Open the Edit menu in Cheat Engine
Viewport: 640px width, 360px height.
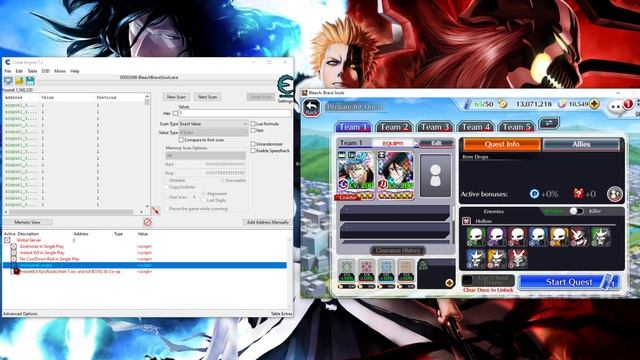point(19,71)
